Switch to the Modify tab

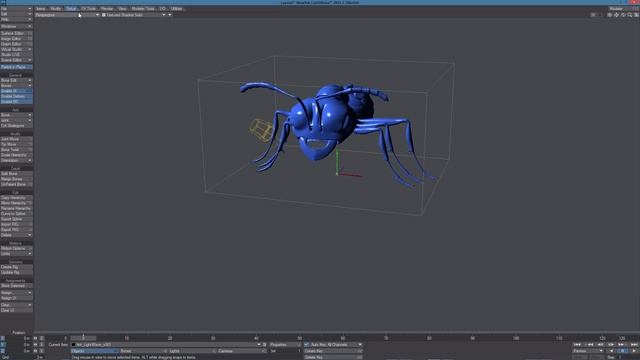click(x=56, y=9)
